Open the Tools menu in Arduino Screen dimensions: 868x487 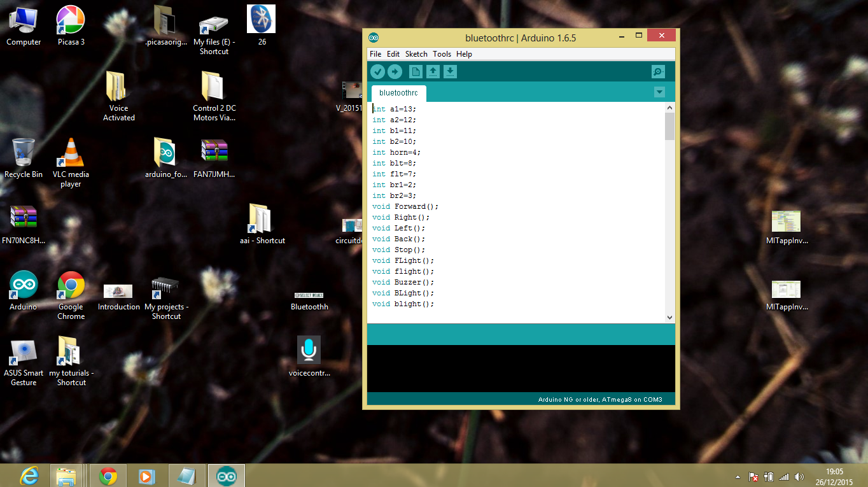442,54
